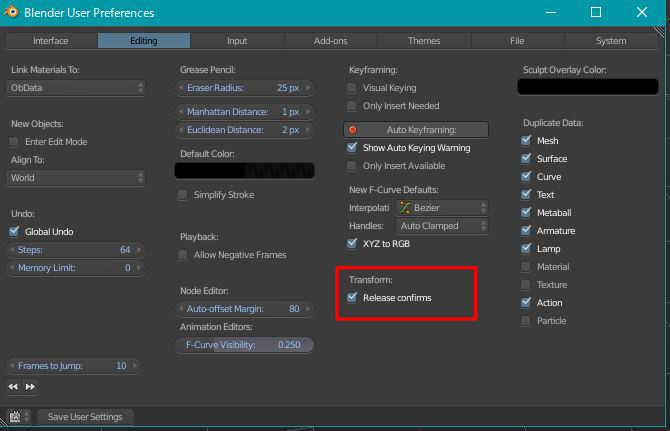Minimize the User Preferences window
The height and width of the screenshot is (431, 670).
pyautogui.click(x=551, y=12)
